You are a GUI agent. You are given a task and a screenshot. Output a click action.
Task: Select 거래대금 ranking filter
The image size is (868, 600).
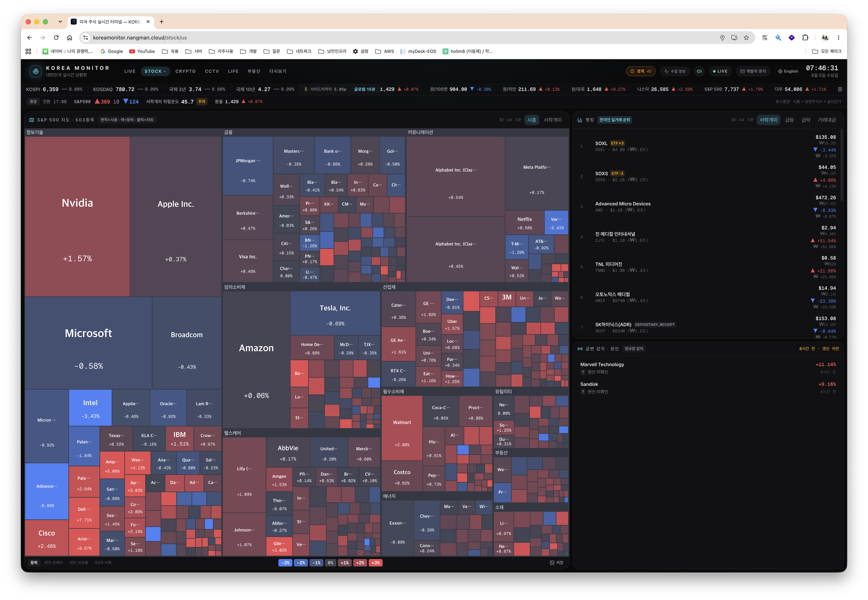tap(827, 120)
